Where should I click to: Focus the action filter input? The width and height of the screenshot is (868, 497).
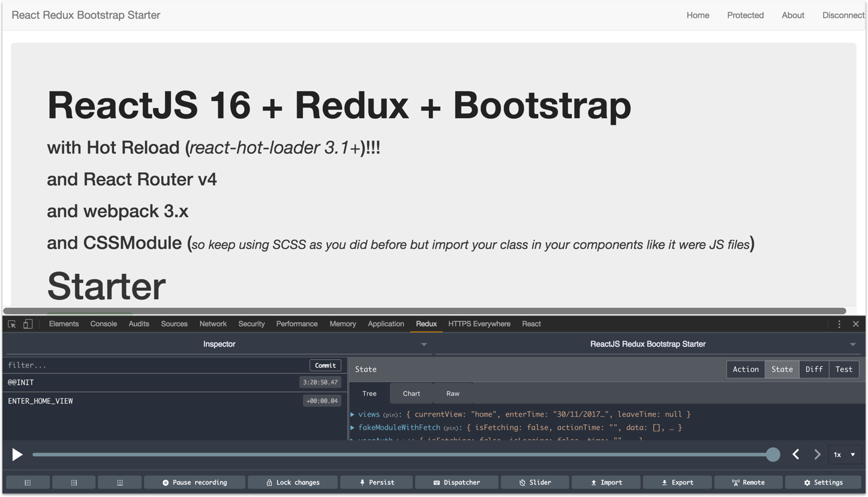click(x=156, y=365)
